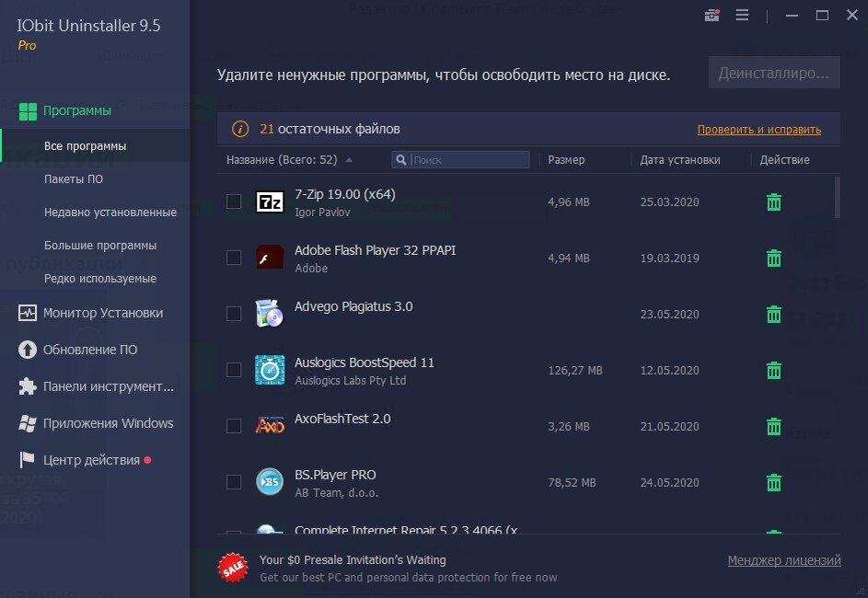Click the Auslogics BoostSpeed stopwatch icon
The image size is (868, 598).
coord(270,370)
